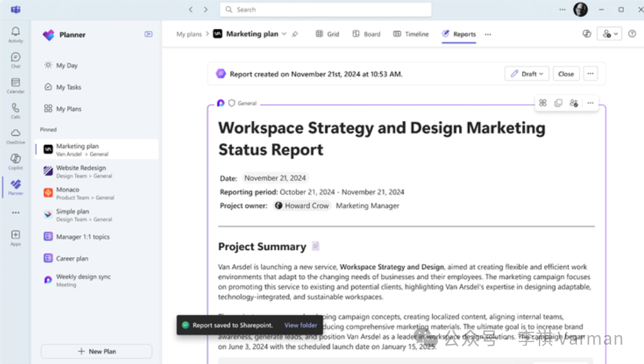Click the grid layout icon in report toolbar

click(543, 103)
